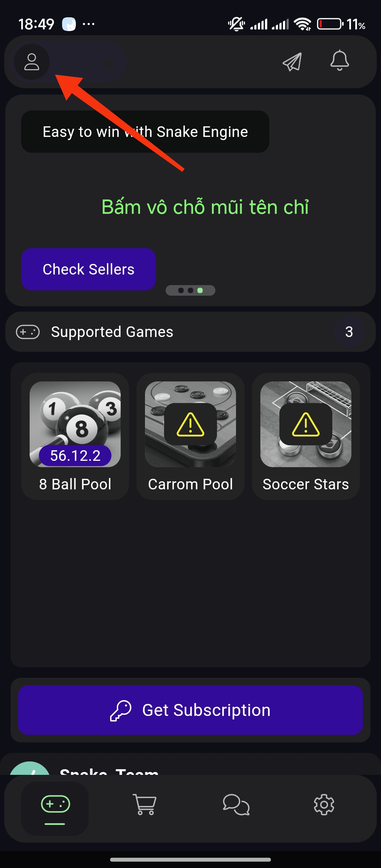This screenshot has height=868, width=381.
Task: Tap the 56.12.2 version badge
Action: (x=75, y=456)
